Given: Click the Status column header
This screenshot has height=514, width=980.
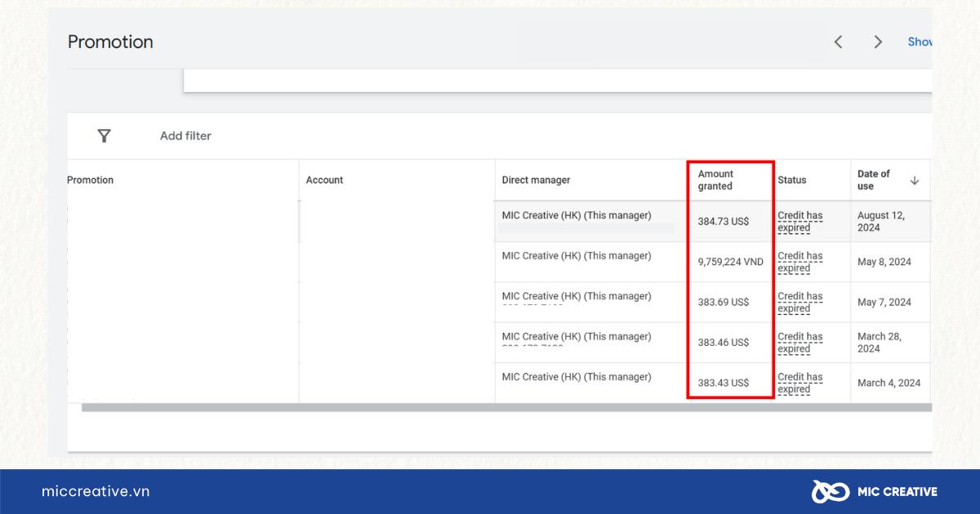Looking at the screenshot, I should click(791, 180).
